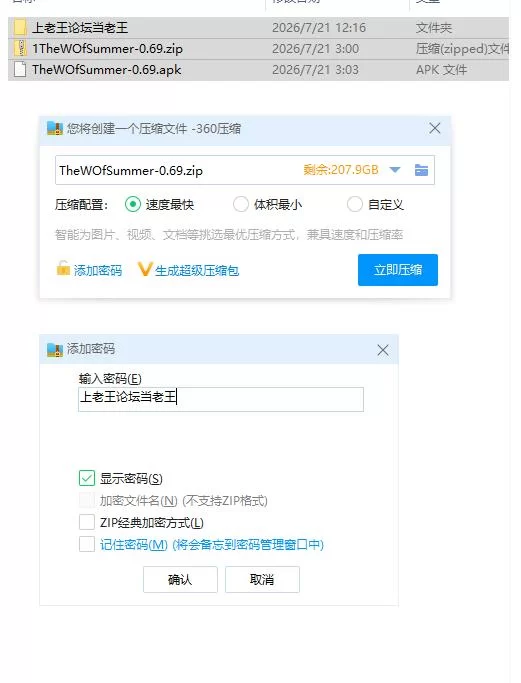Uncheck the 显示密码 checkbox
Image resolution: width=521 pixels, height=683 pixels.
coord(87,478)
